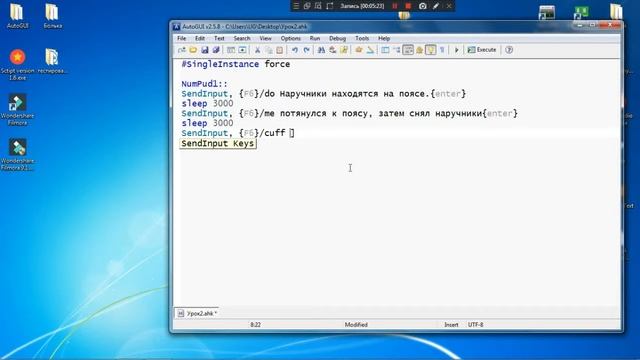
Task: Stop the screen recording
Action: (x=408, y=6)
